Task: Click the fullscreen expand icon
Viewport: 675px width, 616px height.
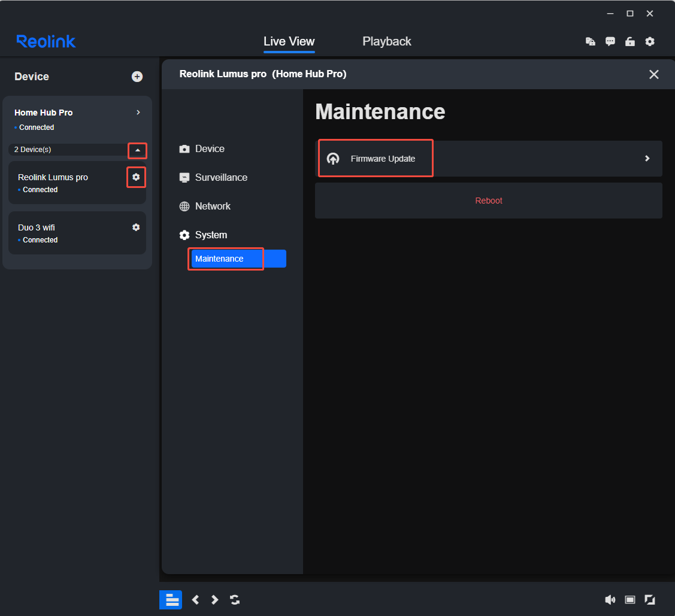Action: pos(650,600)
